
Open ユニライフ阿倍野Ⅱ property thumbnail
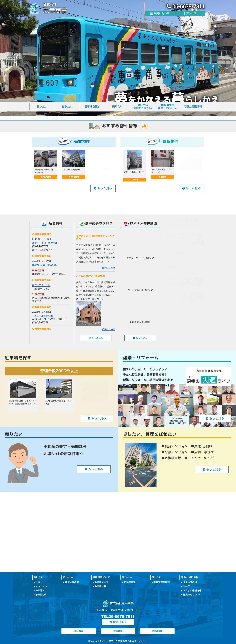pos(74,159)
